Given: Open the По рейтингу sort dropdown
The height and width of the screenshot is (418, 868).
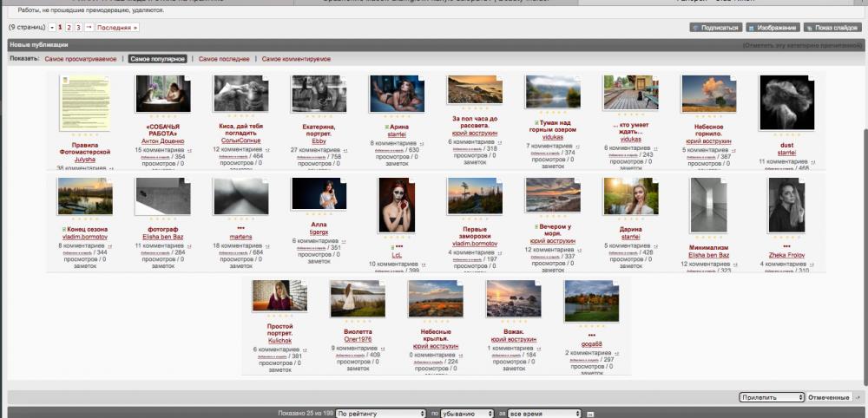Looking at the screenshot, I should coord(381,414).
